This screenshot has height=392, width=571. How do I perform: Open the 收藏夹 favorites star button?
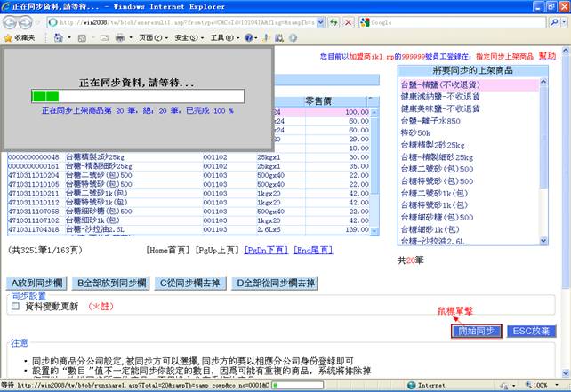(x=20, y=38)
